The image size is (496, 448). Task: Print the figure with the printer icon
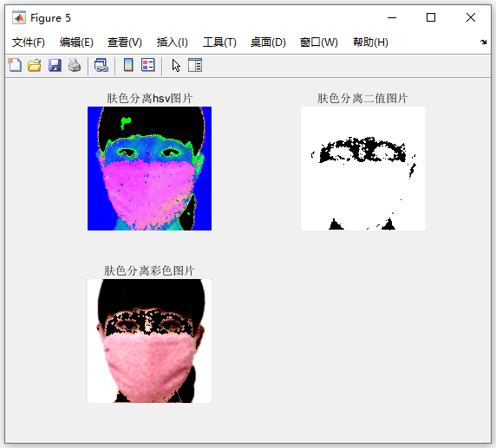pos(75,66)
